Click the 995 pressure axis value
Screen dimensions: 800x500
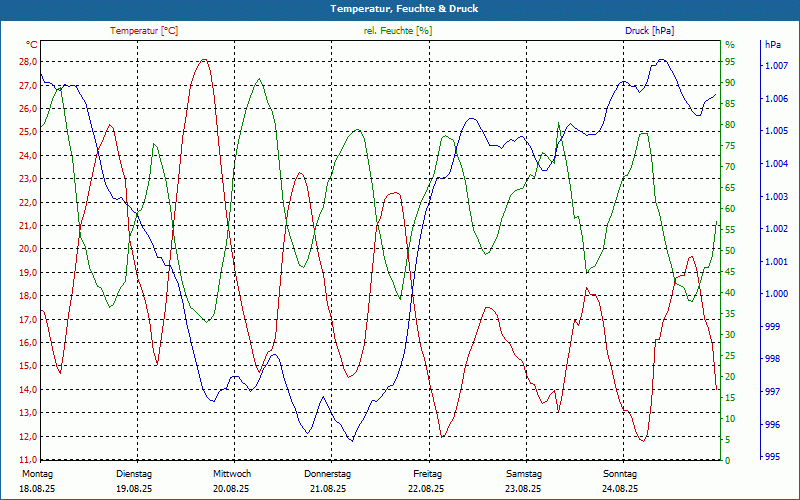click(x=772, y=457)
